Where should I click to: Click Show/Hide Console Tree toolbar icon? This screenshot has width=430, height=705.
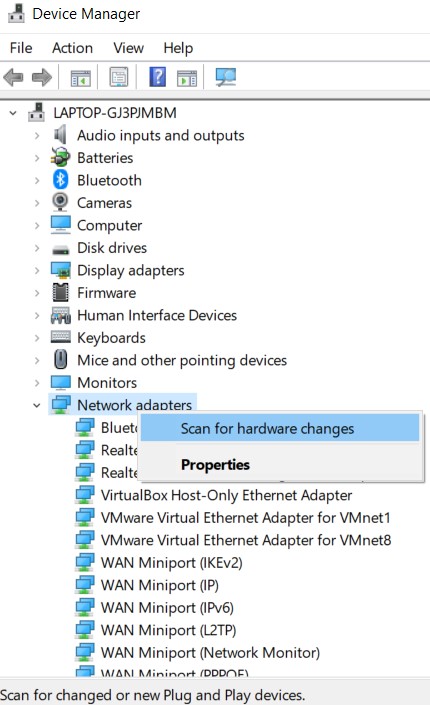[x=81, y=78]
